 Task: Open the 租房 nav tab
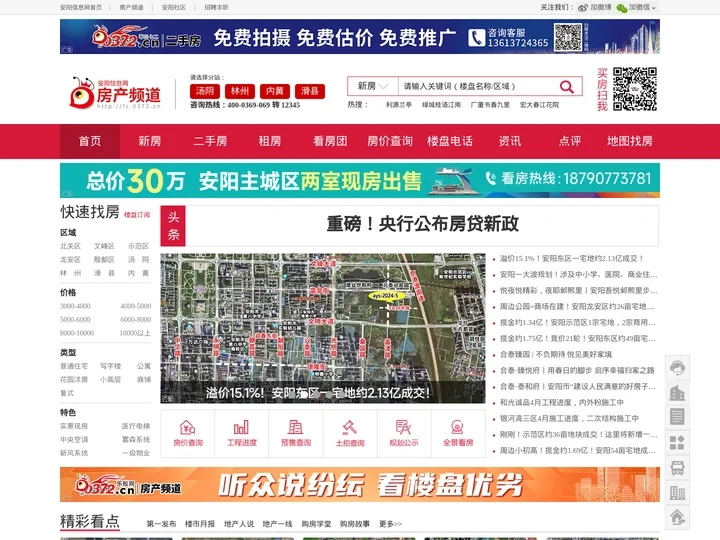coord(270,141)
